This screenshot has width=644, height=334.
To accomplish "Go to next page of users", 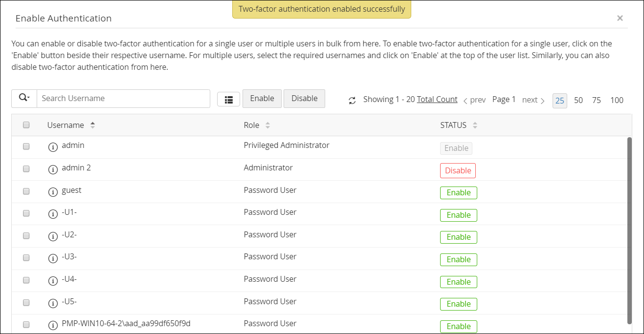I will tap(533, 100).
